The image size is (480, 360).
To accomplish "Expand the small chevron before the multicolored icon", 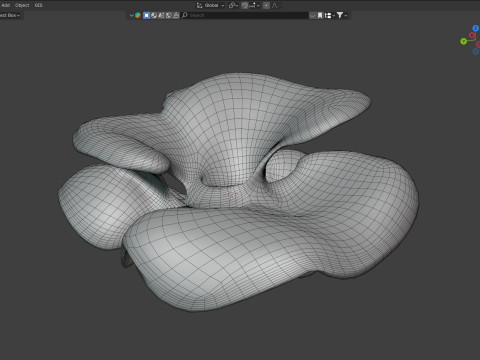I will (131, 15).
